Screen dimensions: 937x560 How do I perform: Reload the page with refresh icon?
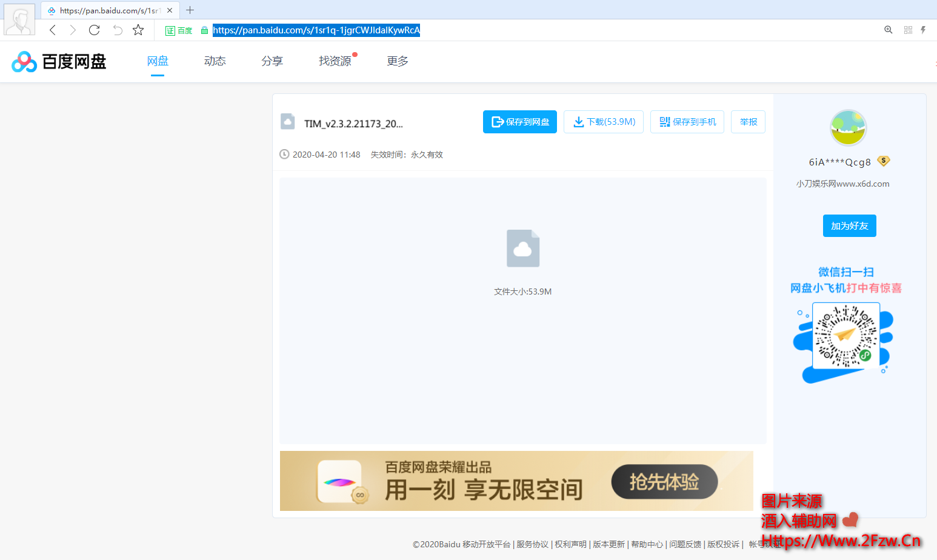[x=94, y=30]
